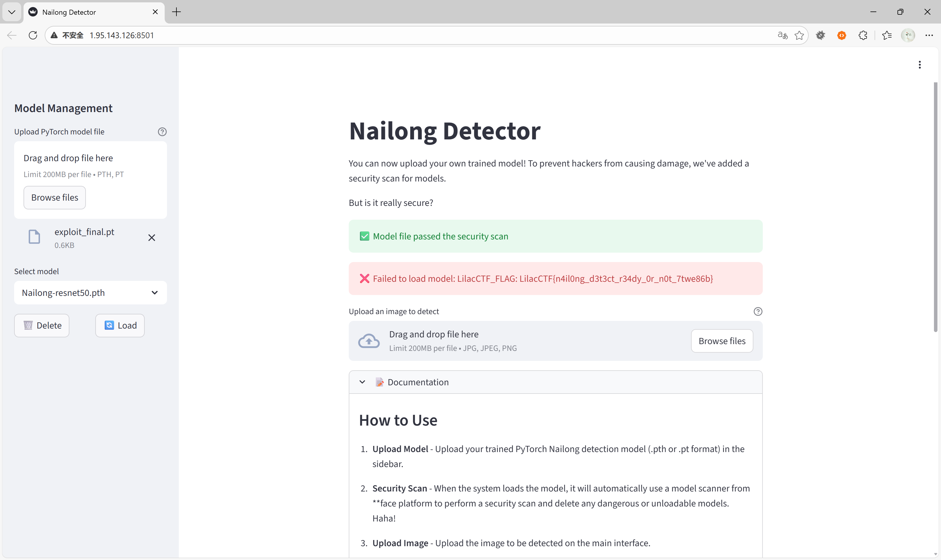Open Streamlit three-dot app menu
The width and height of the screenshot is (941, 560).
(920, 65)
